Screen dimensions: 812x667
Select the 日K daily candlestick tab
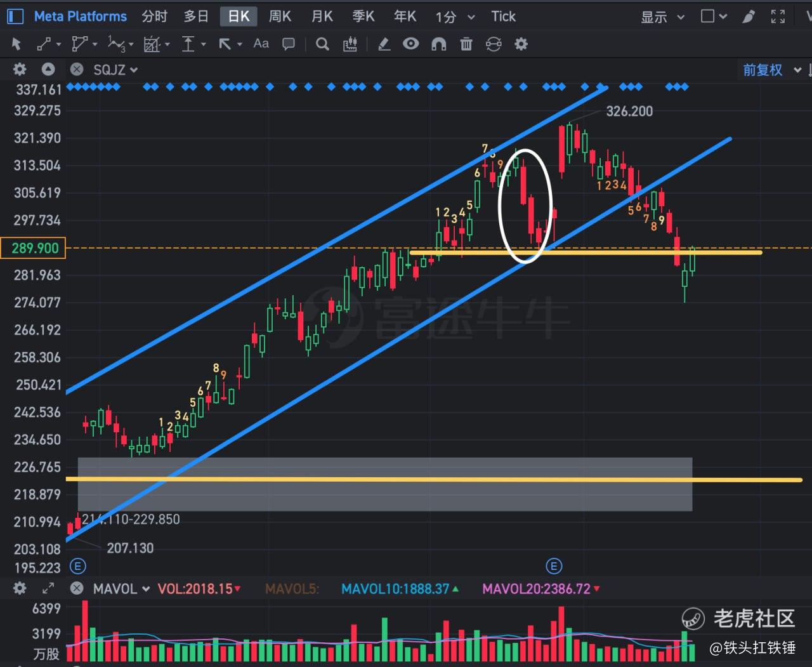pos(239,17)
